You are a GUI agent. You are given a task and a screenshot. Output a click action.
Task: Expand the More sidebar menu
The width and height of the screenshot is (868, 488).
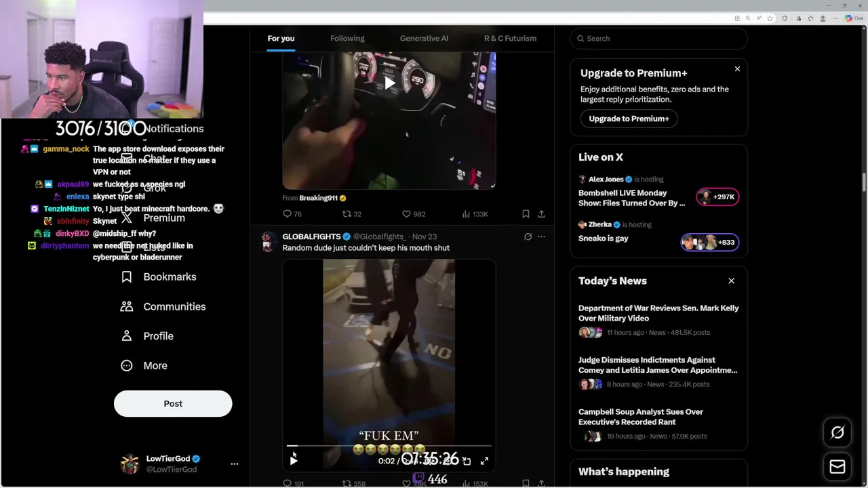[144, 366]
